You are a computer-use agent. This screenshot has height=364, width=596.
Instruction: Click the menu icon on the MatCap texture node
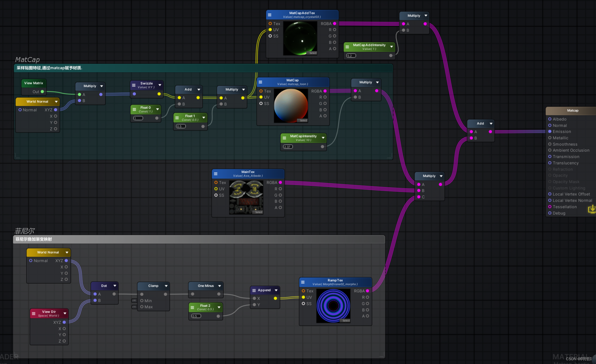[260, 82]
